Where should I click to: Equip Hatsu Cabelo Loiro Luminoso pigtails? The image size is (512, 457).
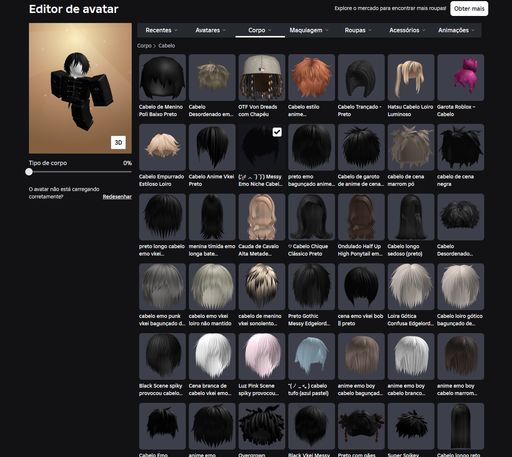click(x=411, y=77)
